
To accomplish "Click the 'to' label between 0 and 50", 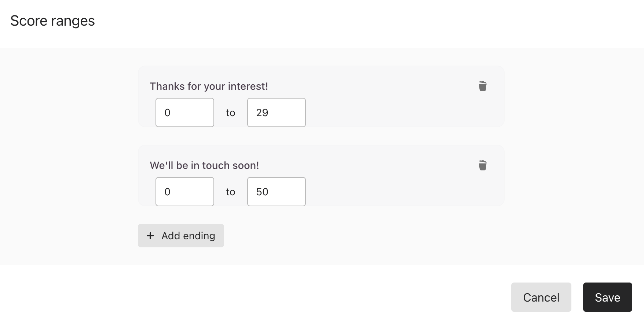I will [230, 192].
